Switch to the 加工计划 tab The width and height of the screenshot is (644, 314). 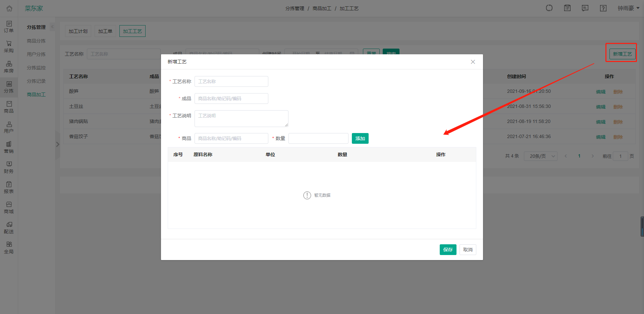(78, 31)
